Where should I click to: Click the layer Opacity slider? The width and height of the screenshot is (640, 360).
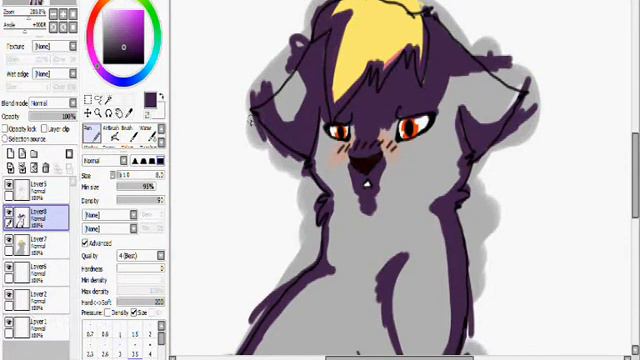tap(53, 116)
